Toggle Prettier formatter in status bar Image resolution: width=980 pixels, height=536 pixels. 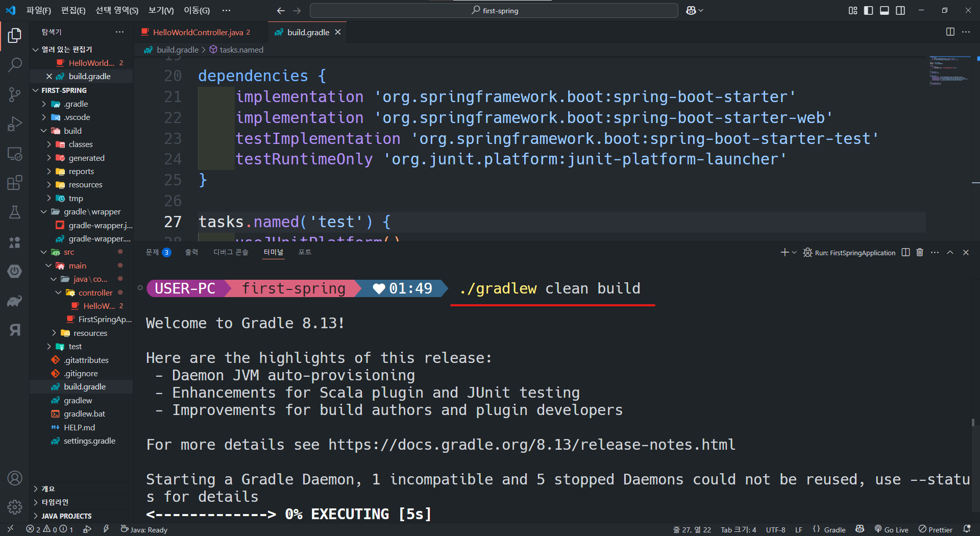(936, 529)
